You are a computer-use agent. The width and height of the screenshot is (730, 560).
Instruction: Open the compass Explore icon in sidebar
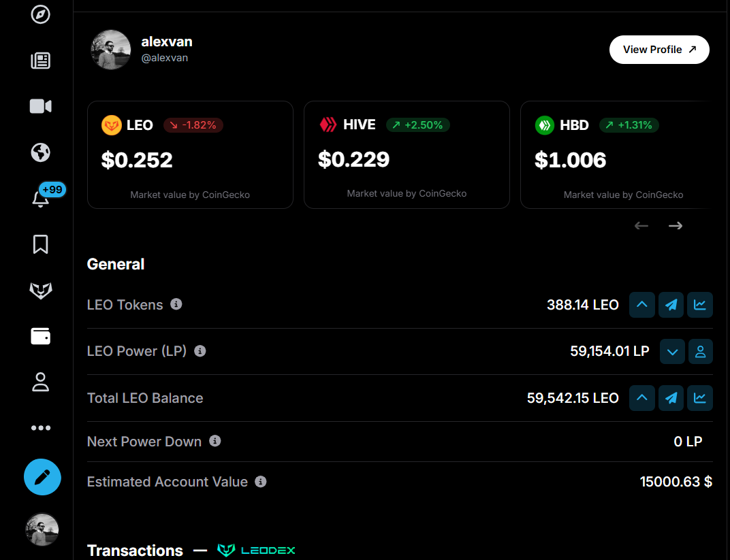[x=40, y=14]
